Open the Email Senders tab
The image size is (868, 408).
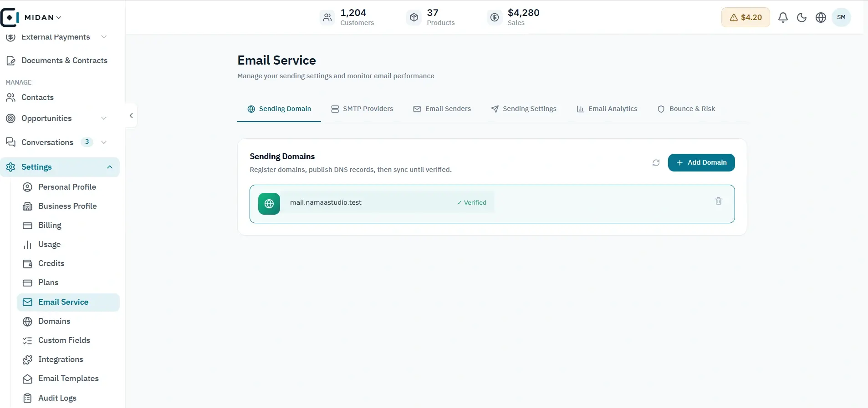pos(442,109)
